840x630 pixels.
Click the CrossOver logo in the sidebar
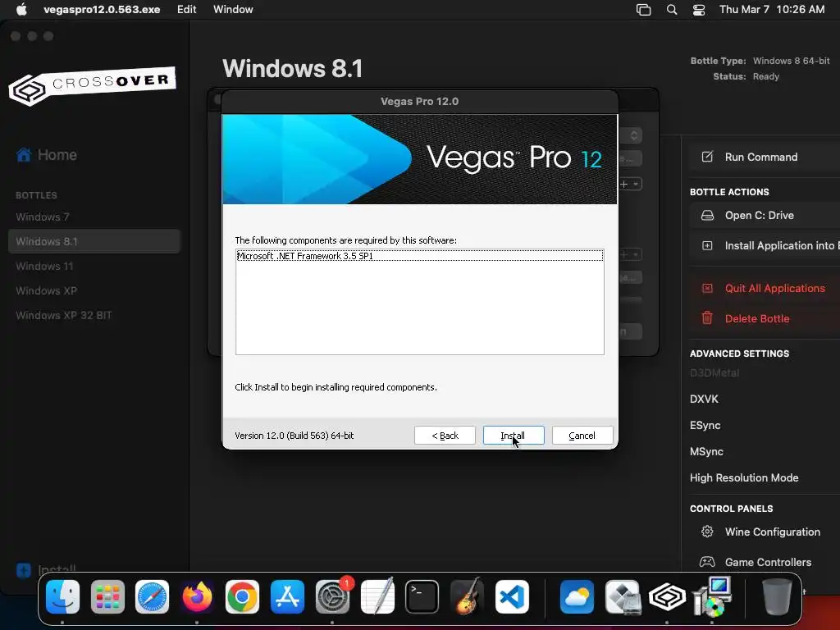pos(92,85)
